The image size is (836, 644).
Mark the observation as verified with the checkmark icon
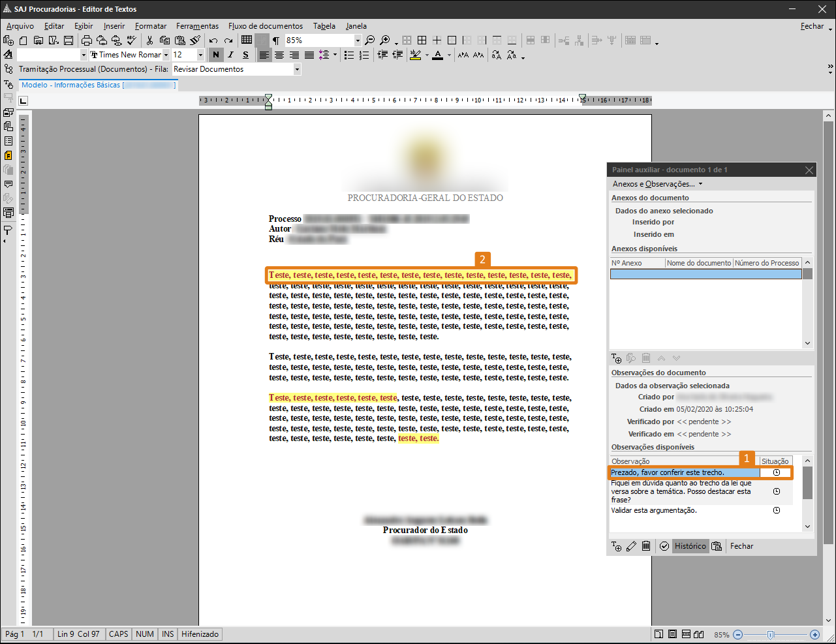pyautogui.click(x=664, y=546)
